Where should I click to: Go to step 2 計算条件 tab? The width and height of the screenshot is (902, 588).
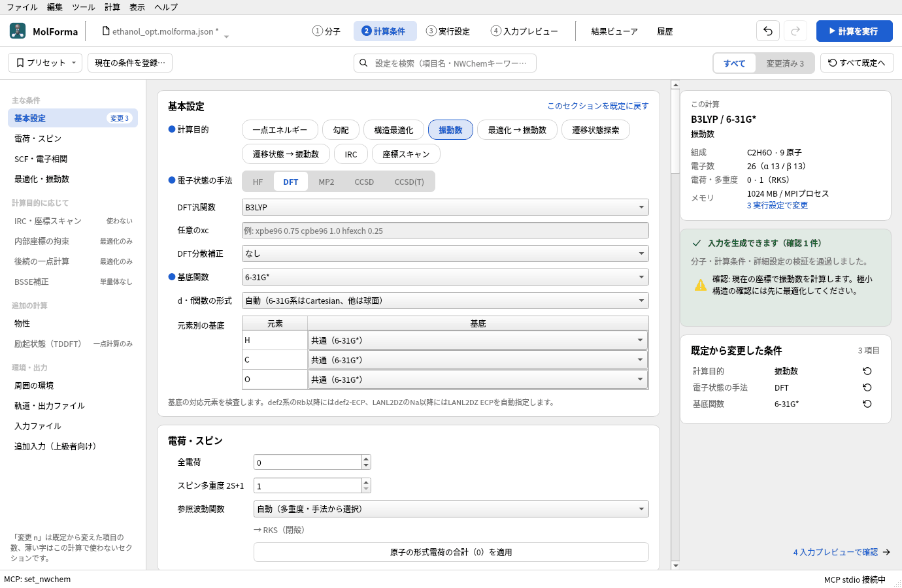tap(385, 31)
